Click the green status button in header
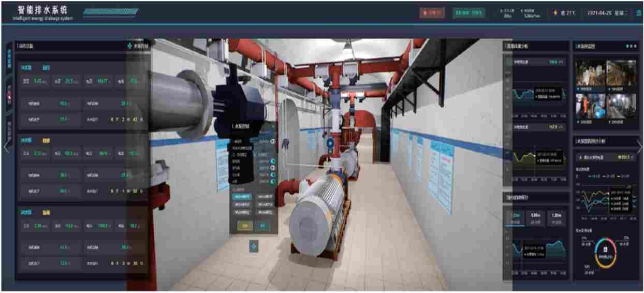Viewport: 644px width, 293px height. (469, 13)
